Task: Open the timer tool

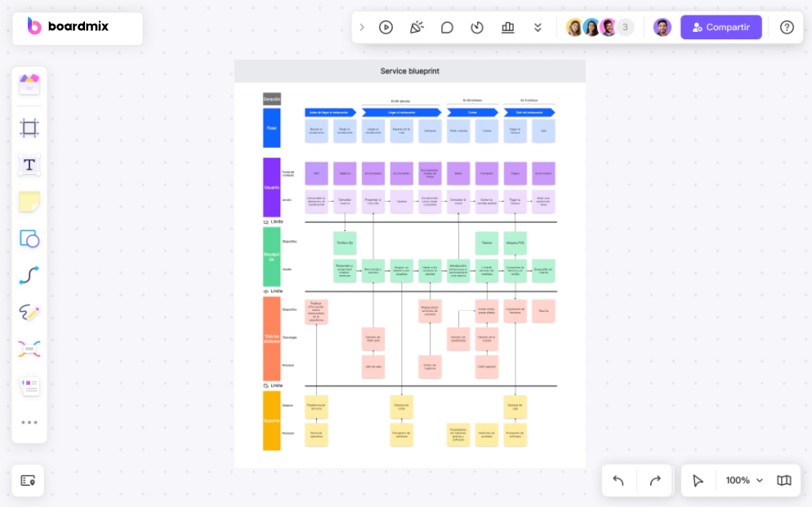Action: pos(477,28)
